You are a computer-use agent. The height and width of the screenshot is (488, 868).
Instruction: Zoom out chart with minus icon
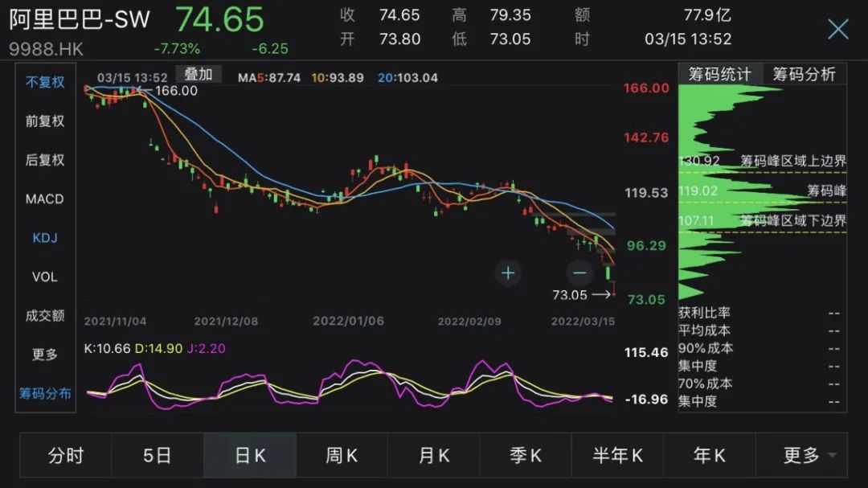pyautogui.click(x=579, y=273)
